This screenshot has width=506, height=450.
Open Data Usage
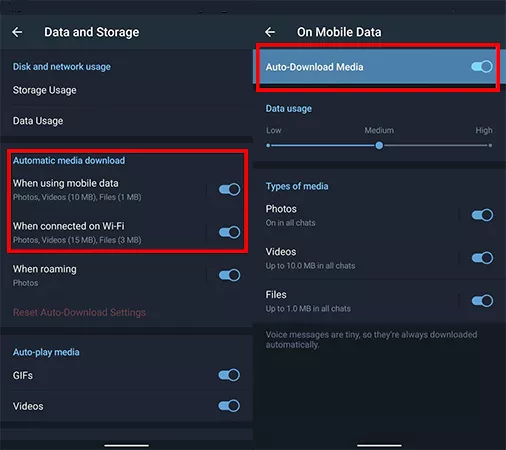(x=126, y=121)
